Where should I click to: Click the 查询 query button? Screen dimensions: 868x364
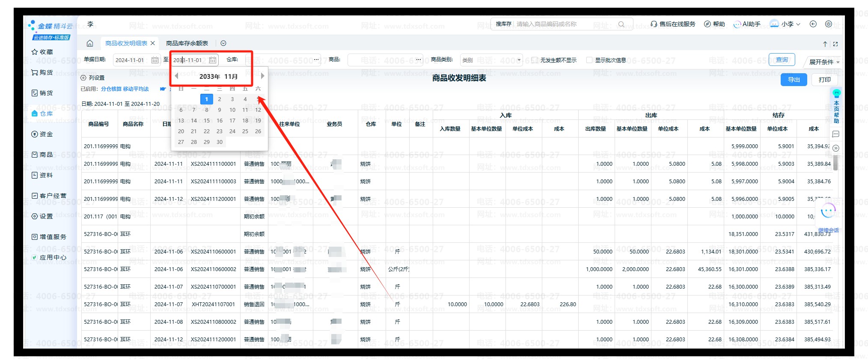(782, 60)
